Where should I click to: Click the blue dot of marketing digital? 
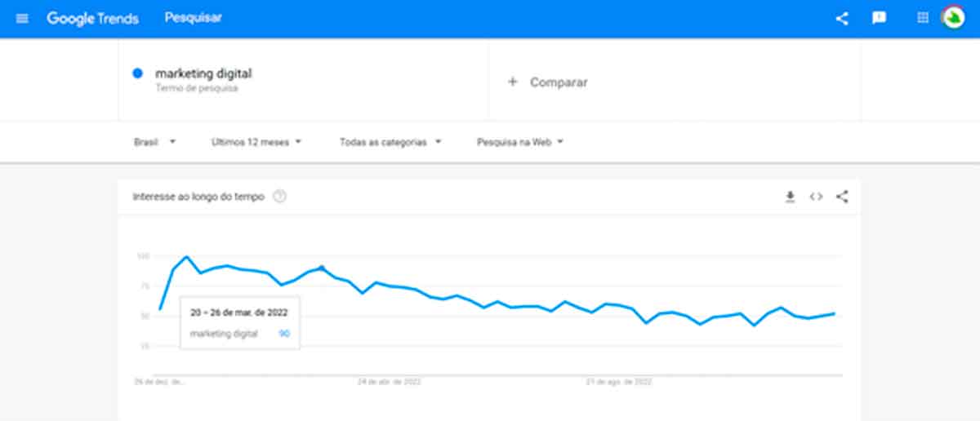click(x=138, y=73)
